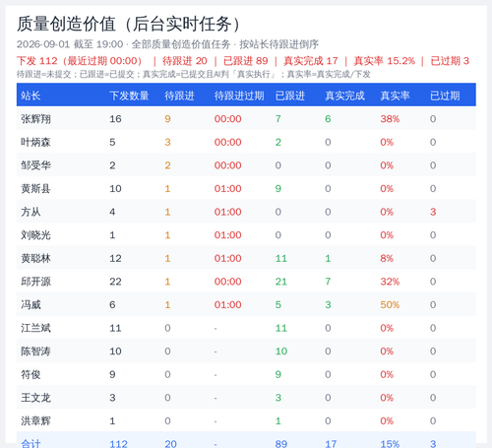Click the 站长 column header
The width and height of the screenshot is (492, 448).
pyautogui.click(x=31, y=96)
